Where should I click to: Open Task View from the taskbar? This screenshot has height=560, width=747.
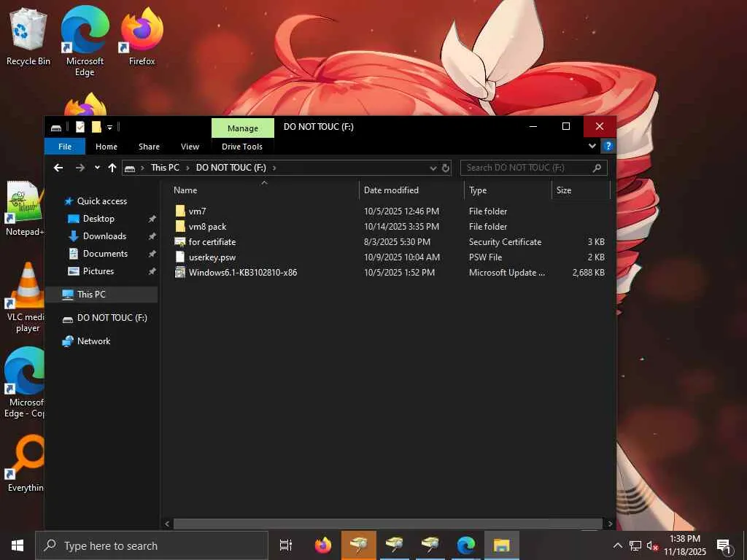point(286,545)
